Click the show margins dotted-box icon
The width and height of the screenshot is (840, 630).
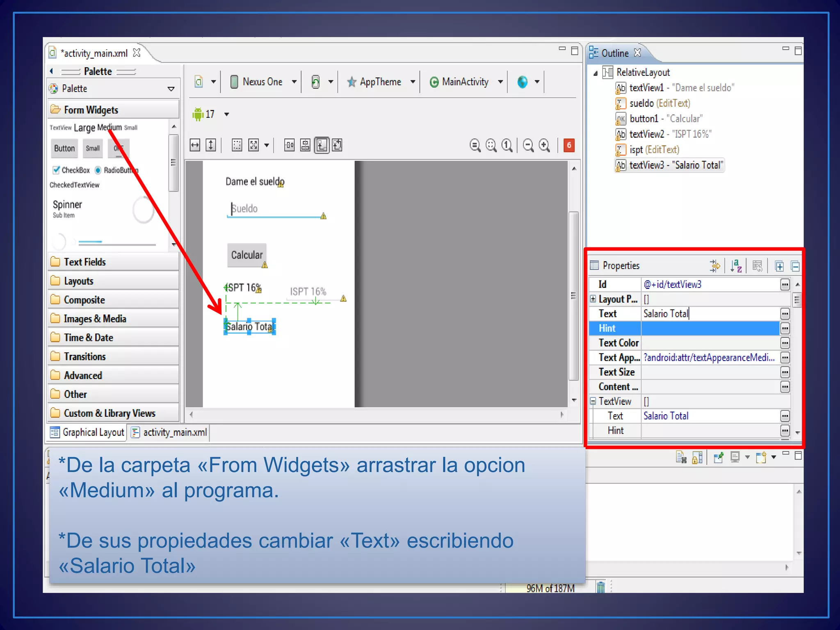pyautogui.click(x=237, y=145)
